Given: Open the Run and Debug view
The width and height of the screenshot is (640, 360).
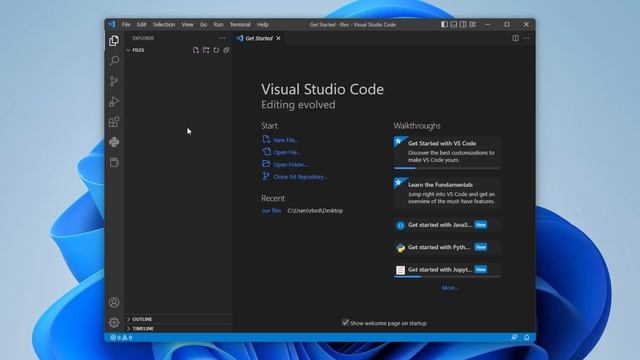Looking at the screenshot, I should pos(114,101).
